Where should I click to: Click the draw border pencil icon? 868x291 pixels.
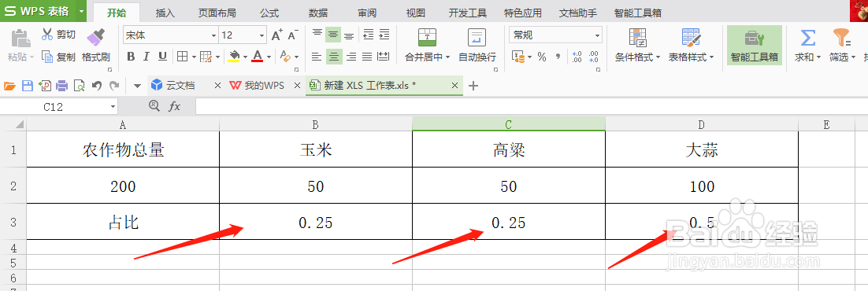(206, 57)
